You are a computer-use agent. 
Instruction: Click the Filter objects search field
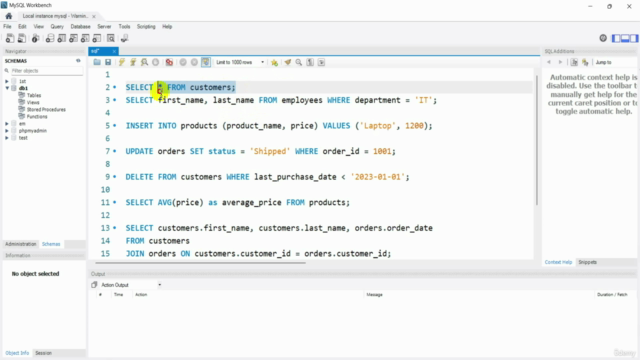pyautogui.click(x=46, y=71)
